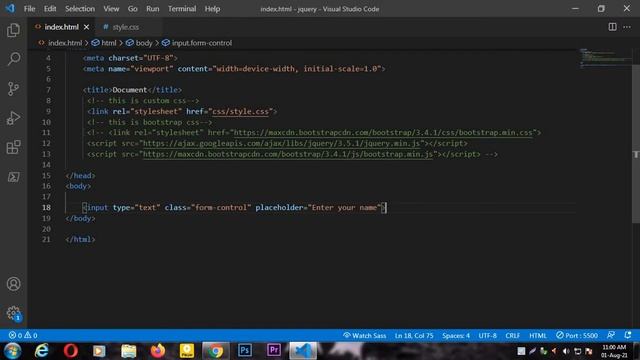Viewport: 640px width, 360px height.
Task: Open the feedback icon in status bar
Action: pyautogui.click(x=611, y=335)
